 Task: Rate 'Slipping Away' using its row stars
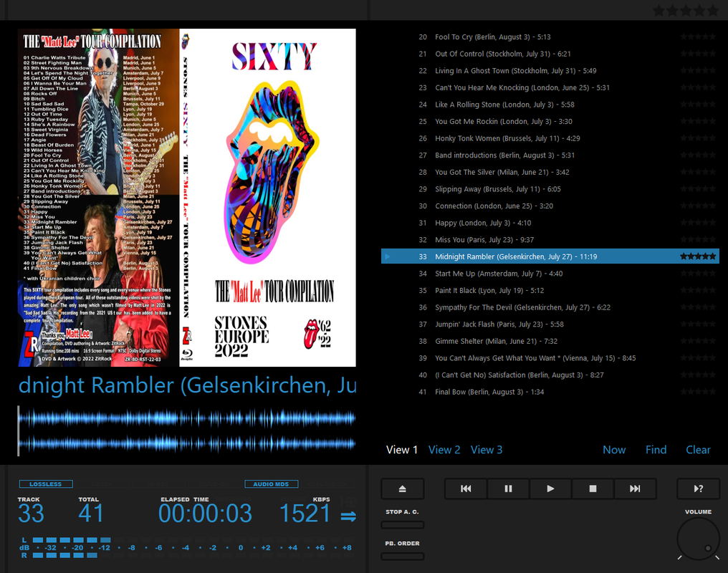tap(698, 189)
